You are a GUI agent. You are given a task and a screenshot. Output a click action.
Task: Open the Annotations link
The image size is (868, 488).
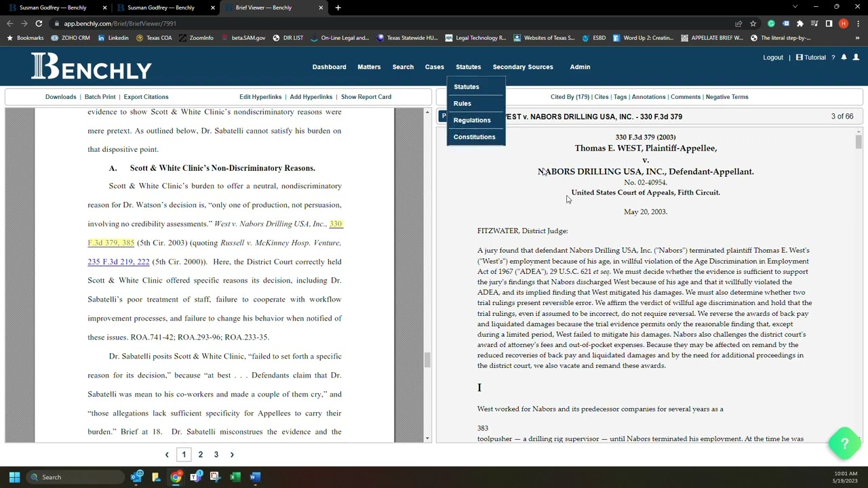649,97
